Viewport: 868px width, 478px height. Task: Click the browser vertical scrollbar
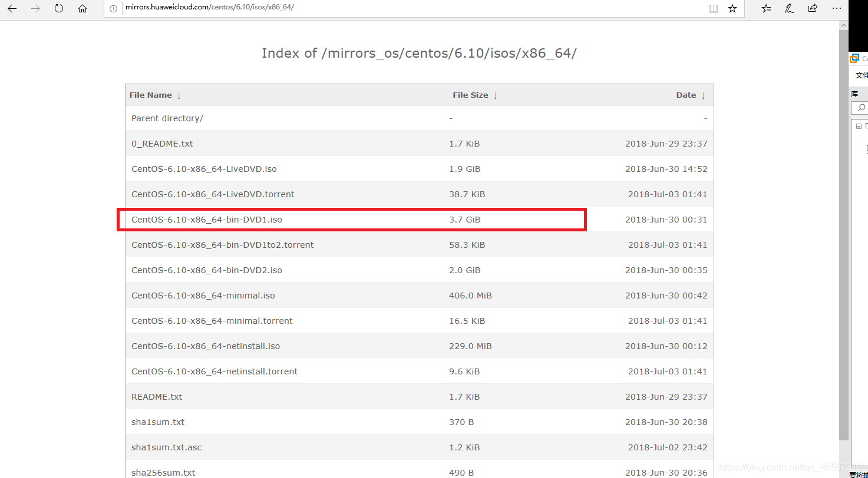coord(844,235)
